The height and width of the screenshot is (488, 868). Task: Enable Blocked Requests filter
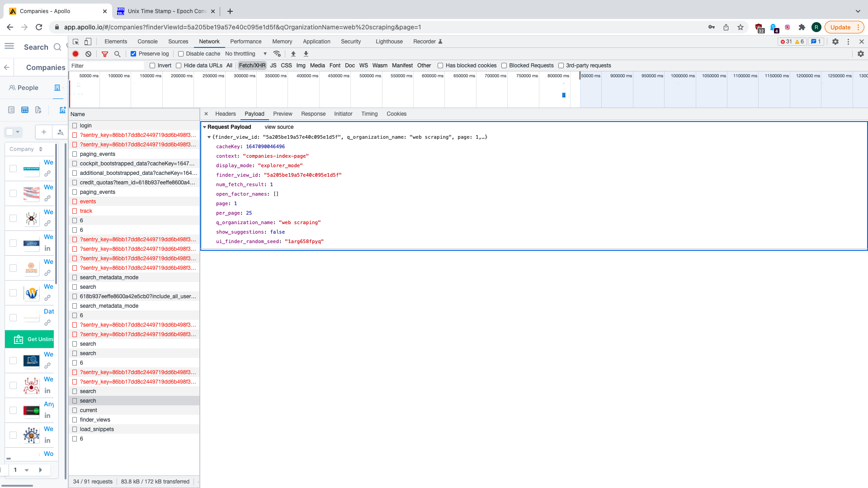pos(504,66)
